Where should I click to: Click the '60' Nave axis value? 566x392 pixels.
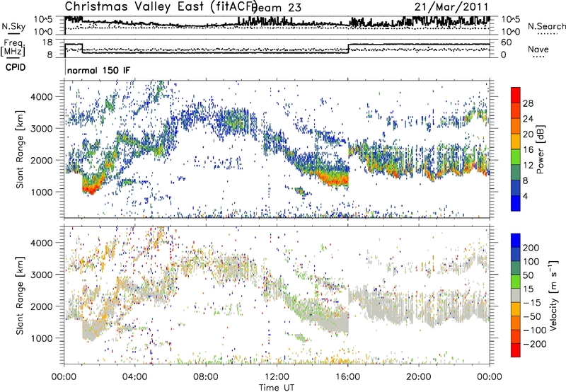[x=507, y=42]
